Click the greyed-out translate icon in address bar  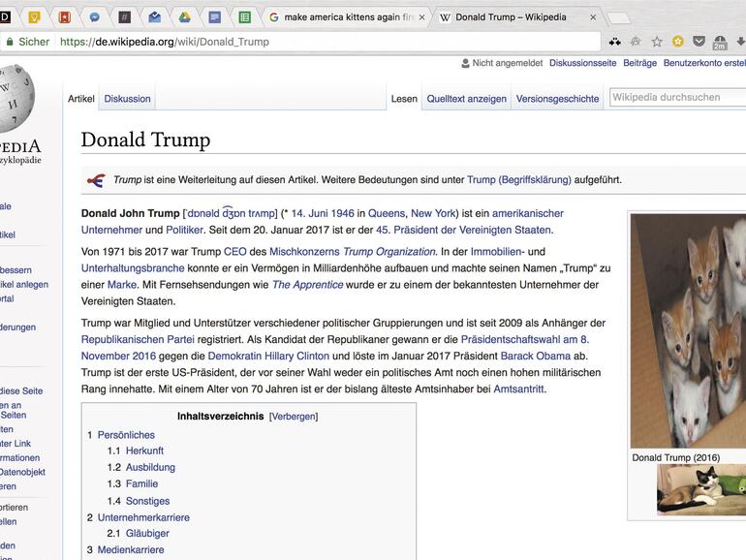click(x=636, y=42)
